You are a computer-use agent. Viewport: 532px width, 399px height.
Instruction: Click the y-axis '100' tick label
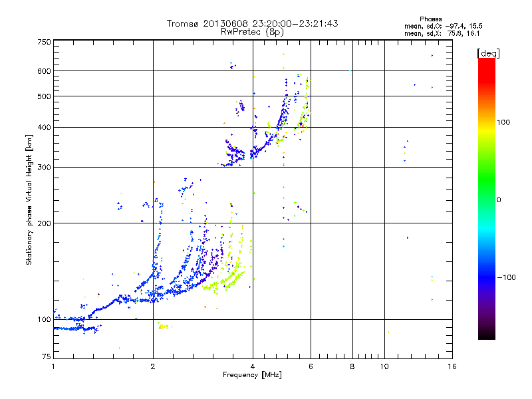[44, 320]
